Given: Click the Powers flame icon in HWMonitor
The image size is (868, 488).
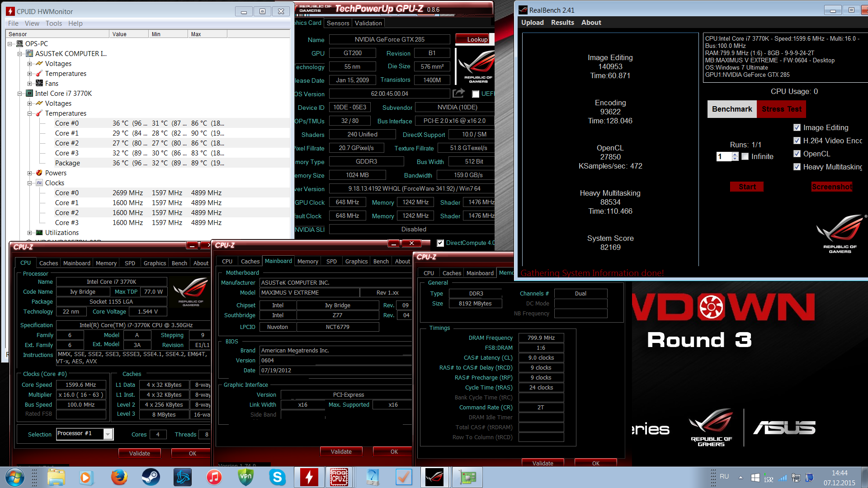Looking at the screenshot, I should coord(39,173).
